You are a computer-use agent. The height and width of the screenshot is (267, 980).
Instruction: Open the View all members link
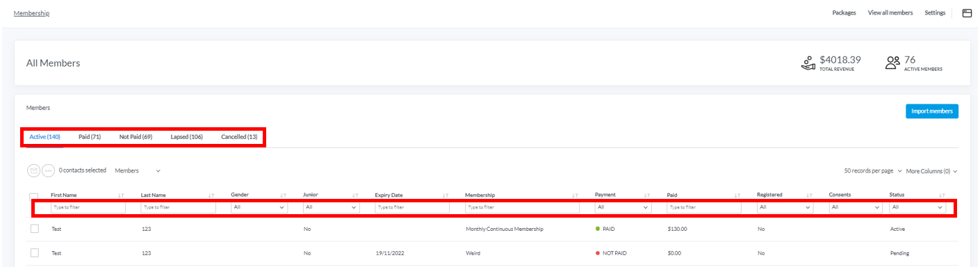890,13
